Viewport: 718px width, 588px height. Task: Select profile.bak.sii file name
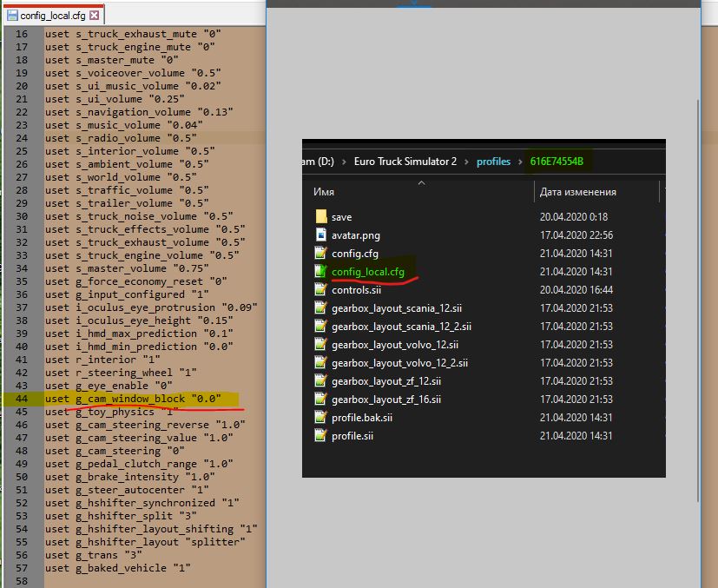coord(362,418)
